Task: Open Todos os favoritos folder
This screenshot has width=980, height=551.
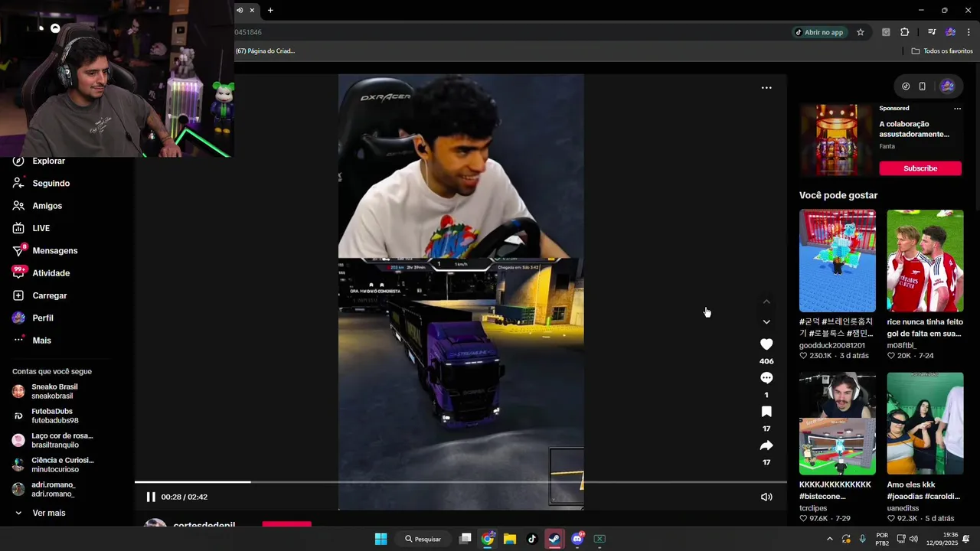Action: [942, 51]
